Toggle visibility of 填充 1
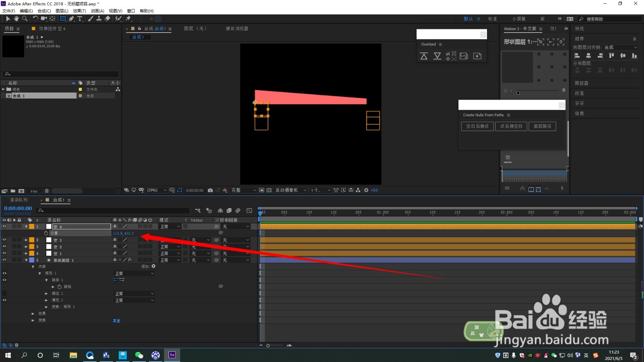644x362 pixels. coord(4,300)
